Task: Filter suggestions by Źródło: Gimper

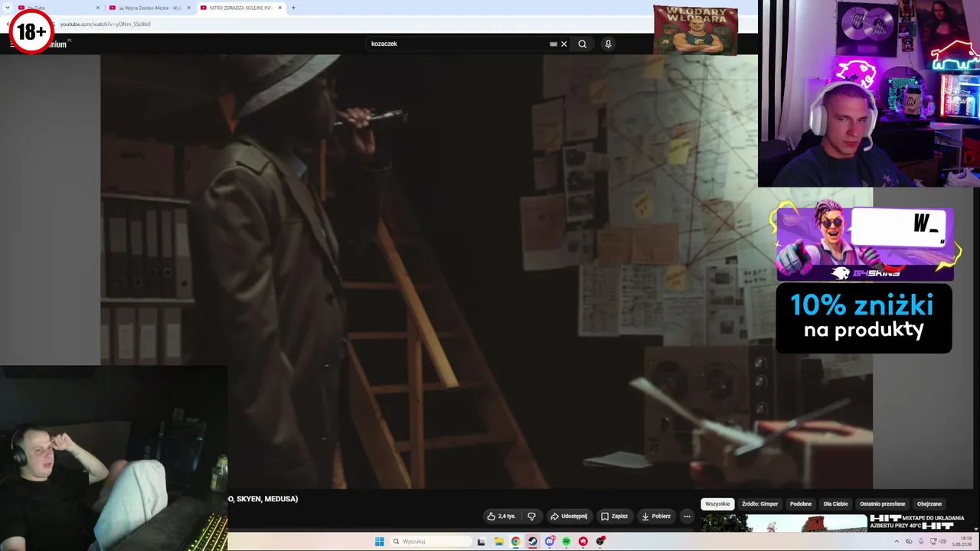Action: (759, 504)
